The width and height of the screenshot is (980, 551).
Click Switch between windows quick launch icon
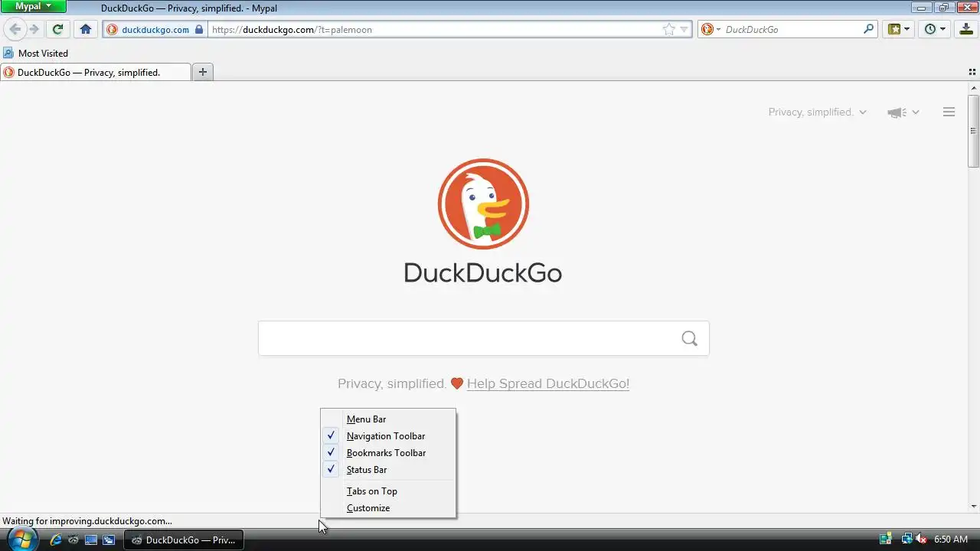109,540
